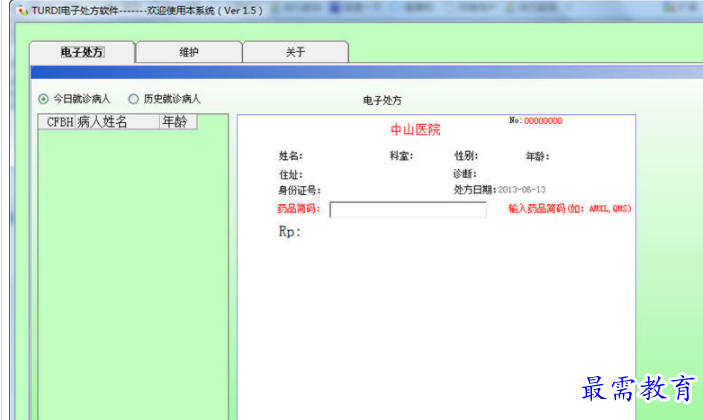Open the 关于 tab
This screenshot has height=420, width=703.
(295, 52)
